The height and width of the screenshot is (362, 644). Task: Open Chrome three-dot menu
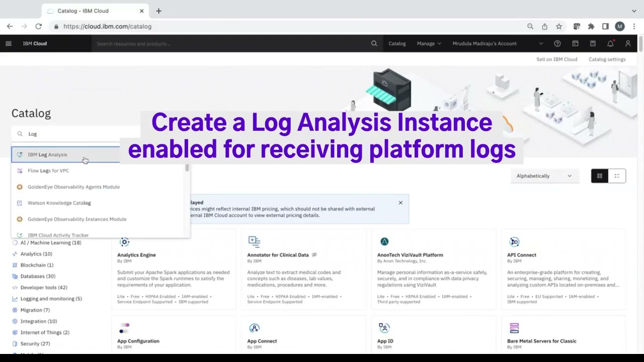tap(634, 26)
